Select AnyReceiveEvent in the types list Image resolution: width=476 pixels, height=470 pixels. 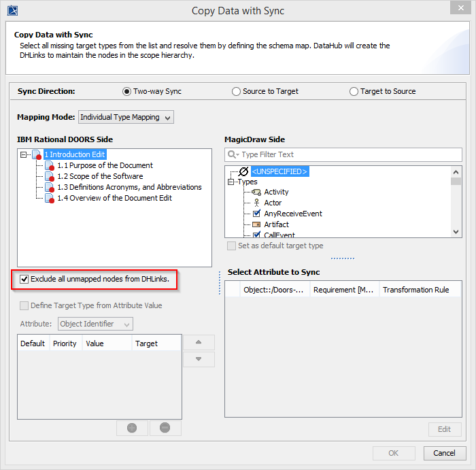click(x=293, y=214)
